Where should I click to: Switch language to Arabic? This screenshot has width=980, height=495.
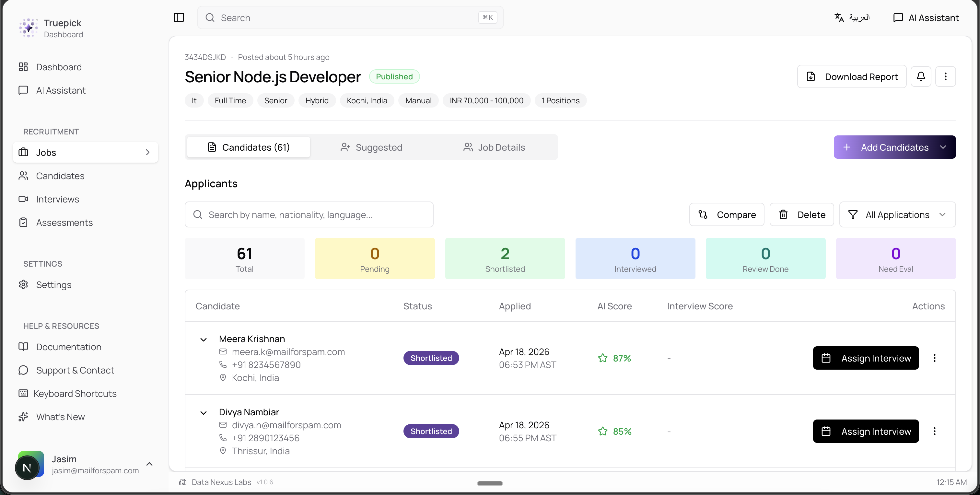852,17
